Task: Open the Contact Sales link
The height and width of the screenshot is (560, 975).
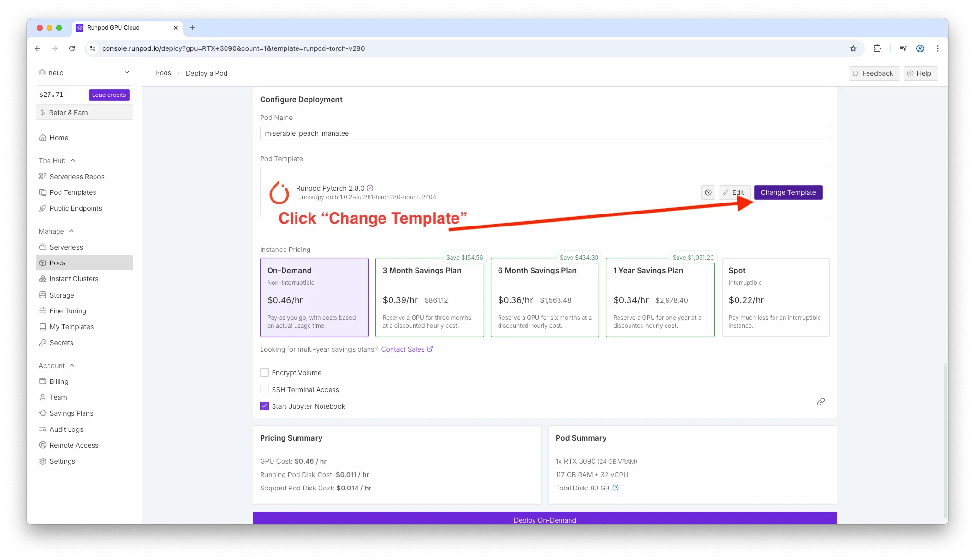Action: coord(407,349)
